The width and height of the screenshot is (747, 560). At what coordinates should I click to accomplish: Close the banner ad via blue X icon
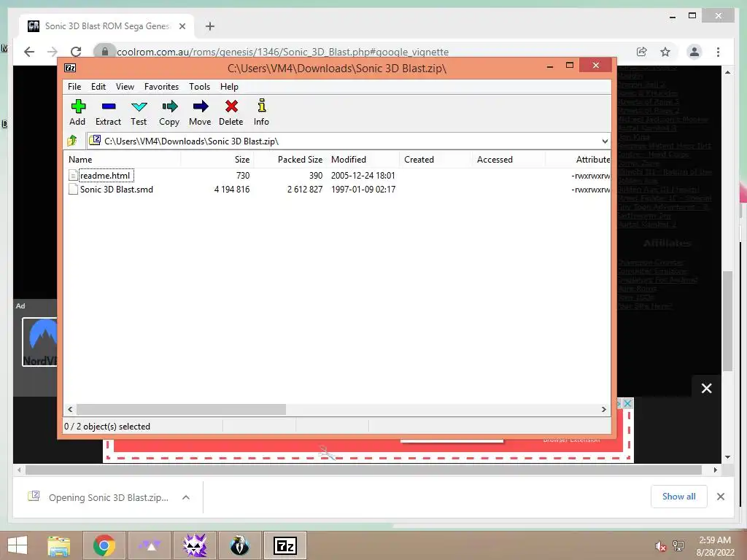coord(627,403)
